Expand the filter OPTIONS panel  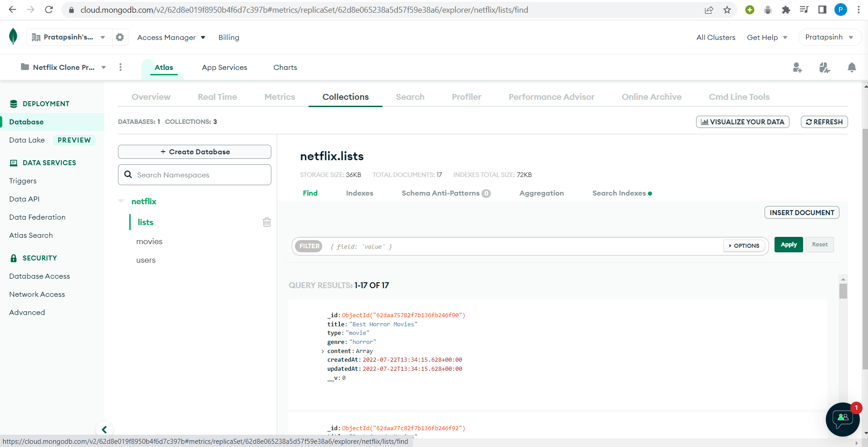tap(744, 246)
